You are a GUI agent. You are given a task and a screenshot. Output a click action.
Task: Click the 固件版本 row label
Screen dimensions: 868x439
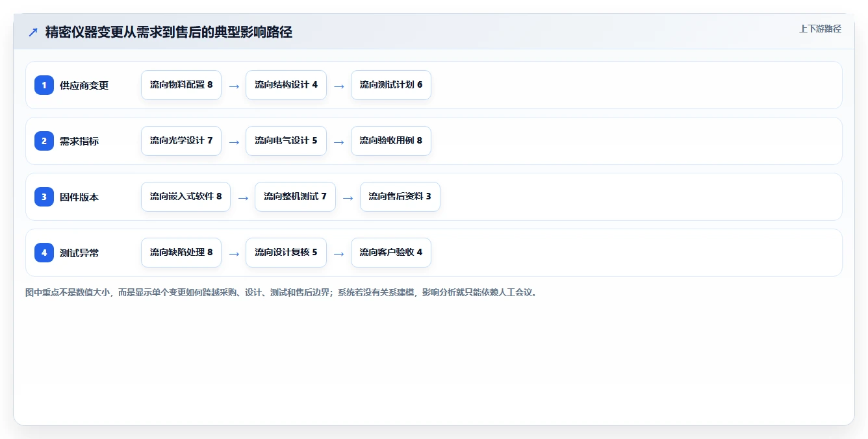pos(79,197)
